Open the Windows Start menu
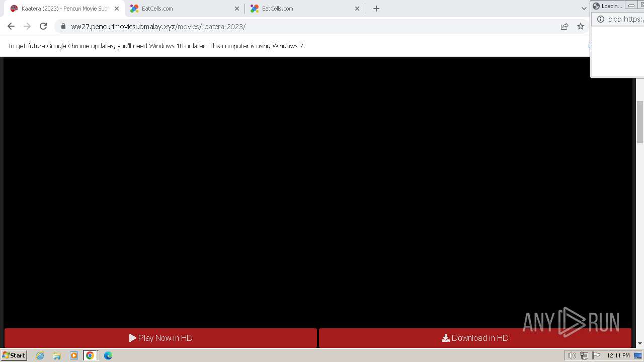The width and height of the screenshot is (644, 362). tap(14, 355)
